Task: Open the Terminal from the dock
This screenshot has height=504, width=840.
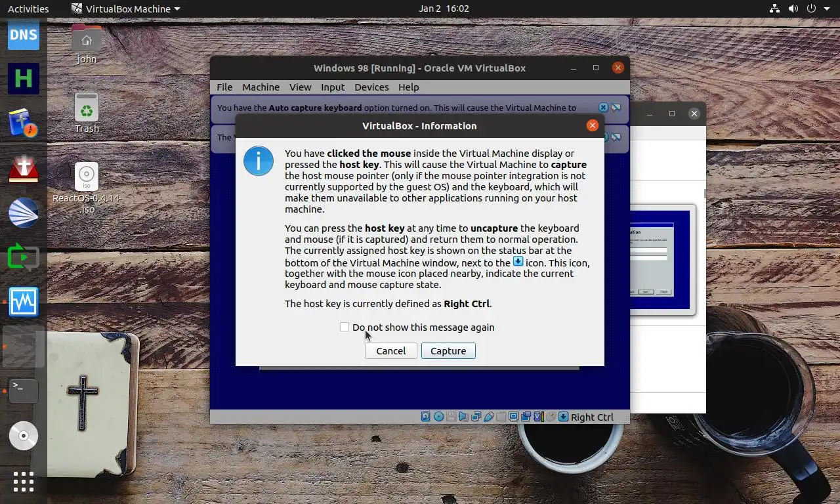Action: 24,391
